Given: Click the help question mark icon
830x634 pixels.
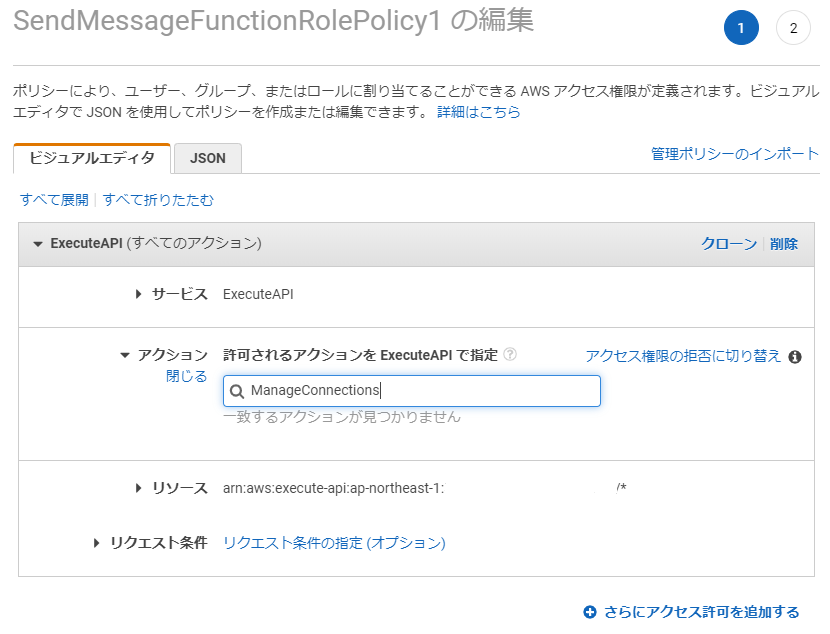Looking at the screenshot, I should [x=510, y=355].
